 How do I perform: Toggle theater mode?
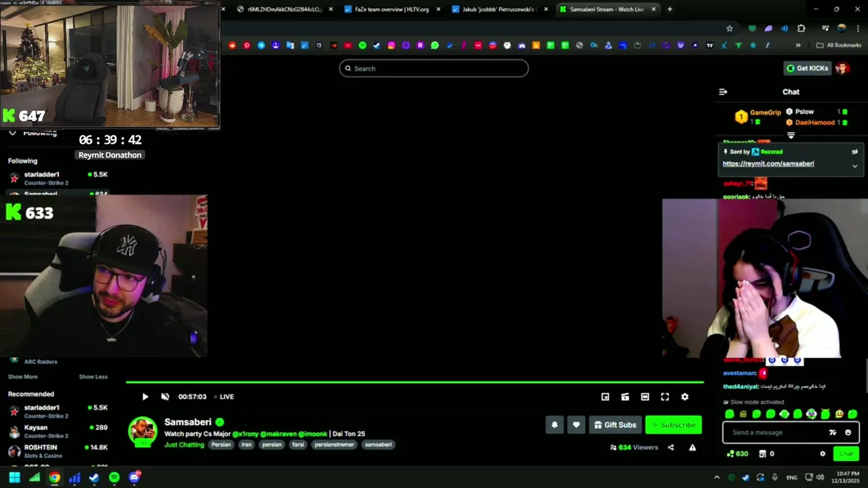645,397
